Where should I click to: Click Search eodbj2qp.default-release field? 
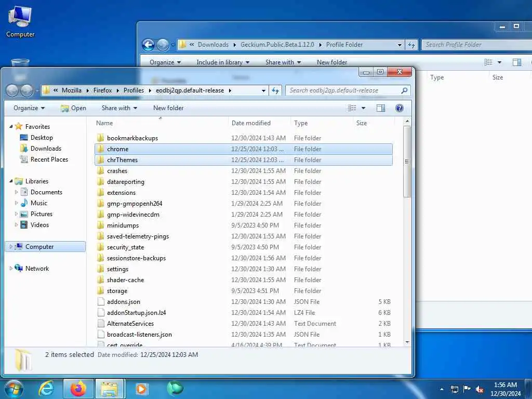point(348,90)
